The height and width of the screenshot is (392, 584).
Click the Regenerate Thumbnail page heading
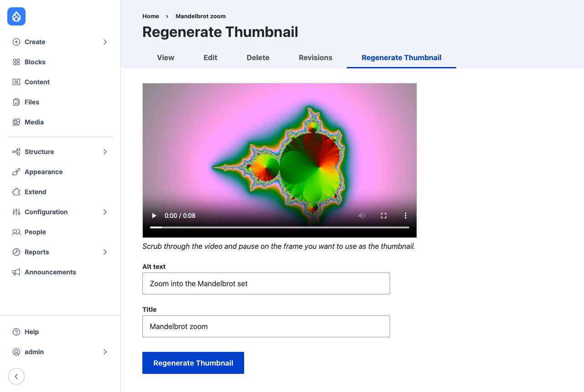tap(220, 32)
